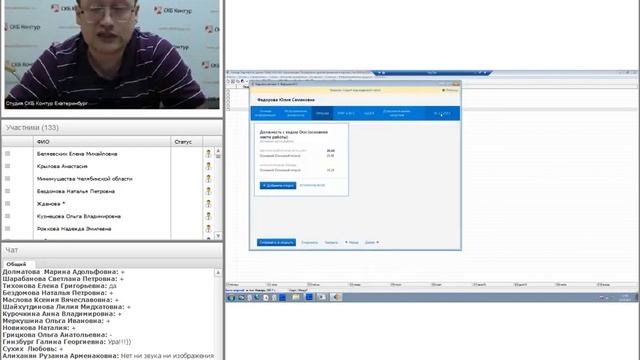Click the yellow folder icon in shared taskbar
This screenshot has height=360, width=640.
pos(296,297)
